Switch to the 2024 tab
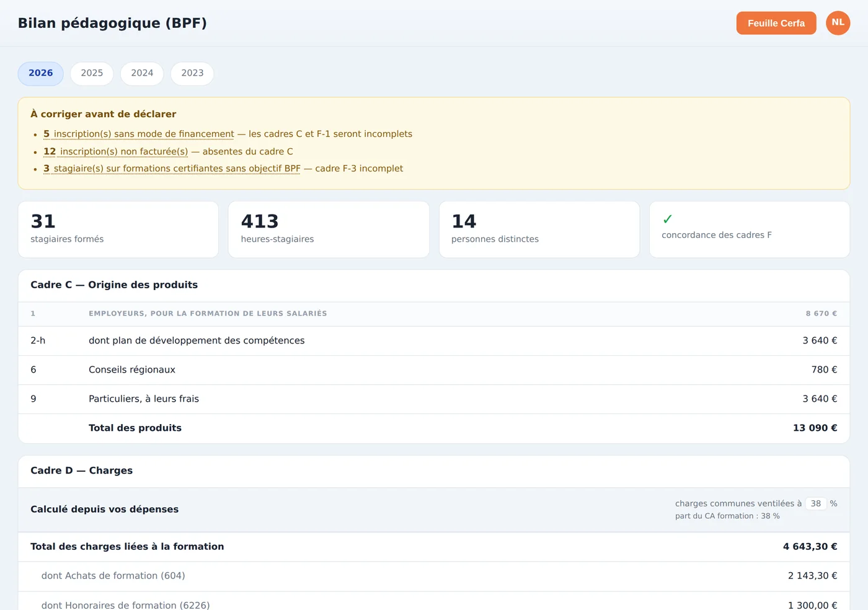Image resolution: width=868 pixels, height=610 pixels. point(142,73)
